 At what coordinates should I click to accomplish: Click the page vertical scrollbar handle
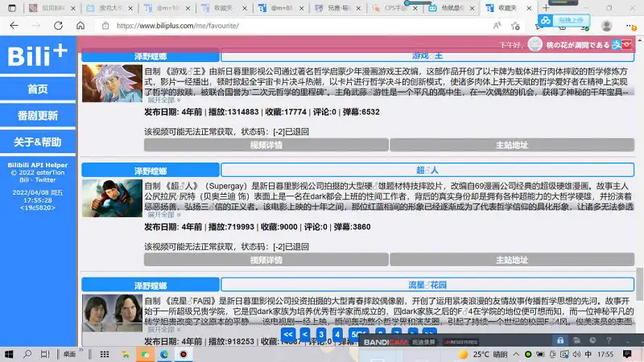coord(639,284)
